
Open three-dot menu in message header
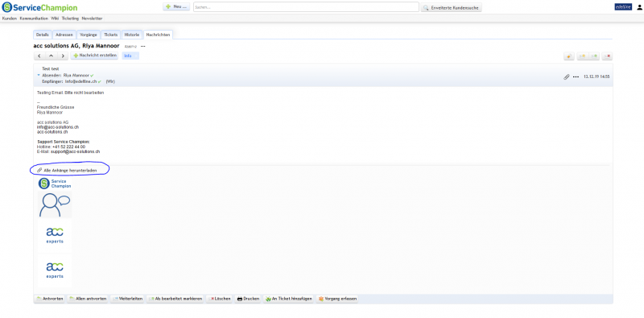[576, 76]
